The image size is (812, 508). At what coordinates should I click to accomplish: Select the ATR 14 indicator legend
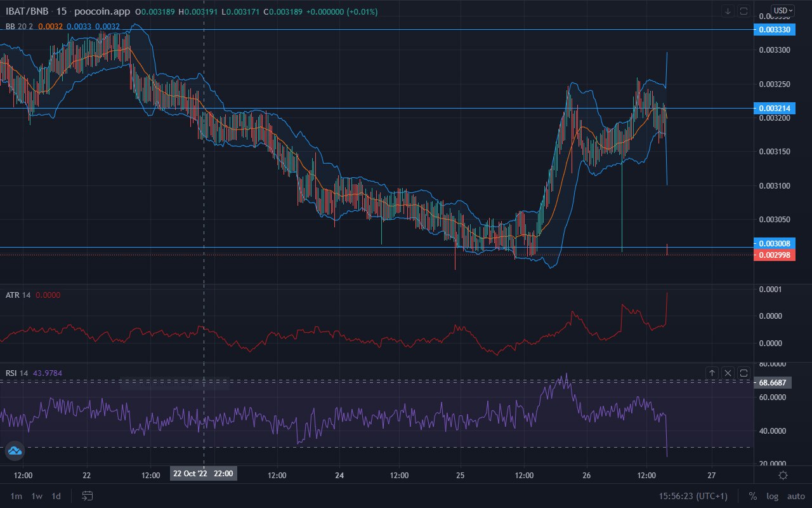(18, 295)
